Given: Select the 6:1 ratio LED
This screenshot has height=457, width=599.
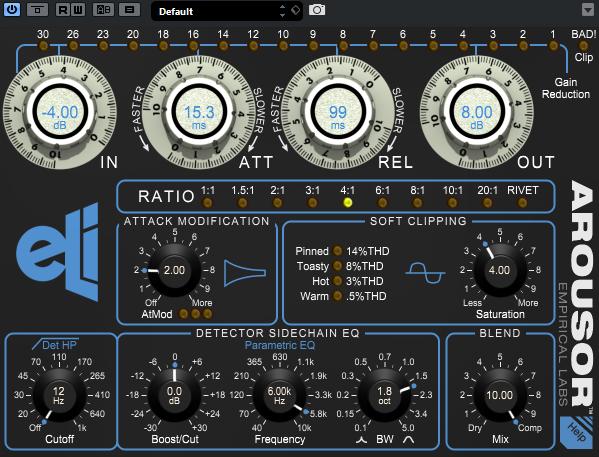Looking at the screenshot, I should click(x=382, y=203).
